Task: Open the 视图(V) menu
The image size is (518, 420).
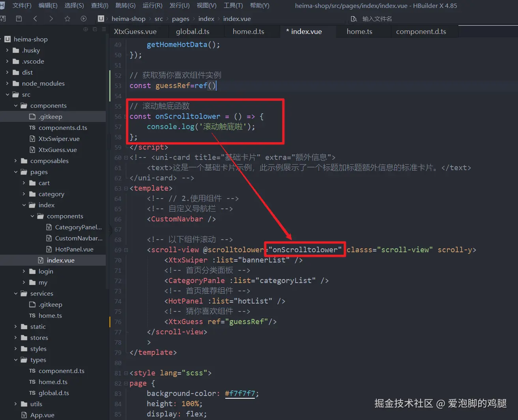Action: 206,6
